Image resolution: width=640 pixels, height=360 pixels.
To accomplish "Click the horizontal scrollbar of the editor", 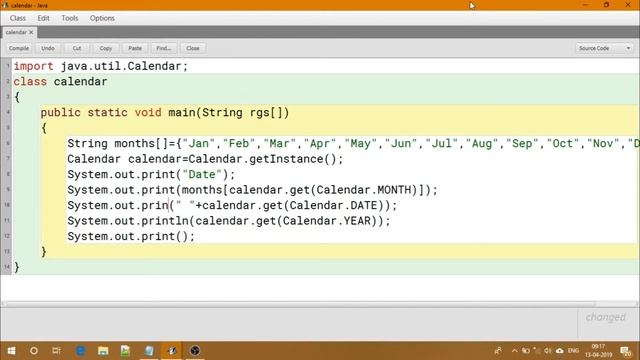I will [300, 303].
